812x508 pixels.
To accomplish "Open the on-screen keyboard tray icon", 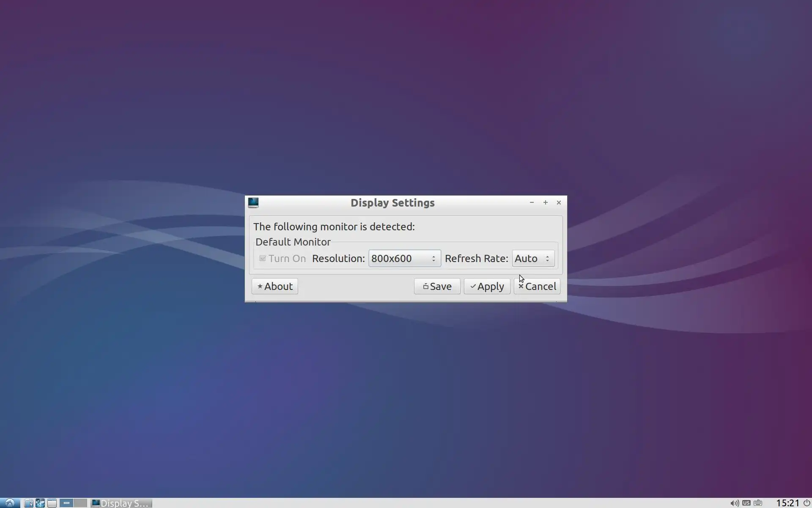I will (x=758, y=503).
